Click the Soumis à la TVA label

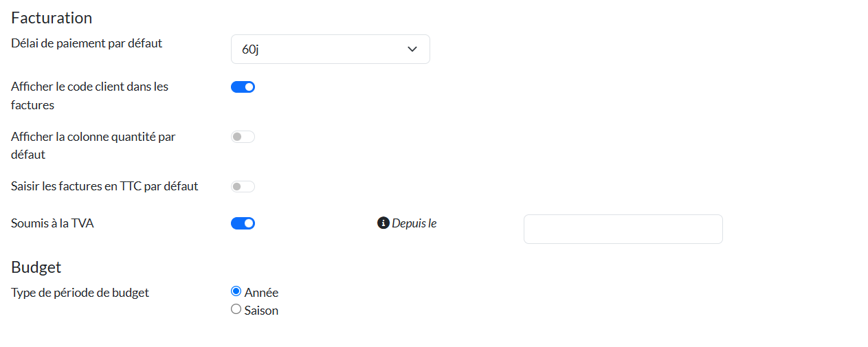click(52, 223)
